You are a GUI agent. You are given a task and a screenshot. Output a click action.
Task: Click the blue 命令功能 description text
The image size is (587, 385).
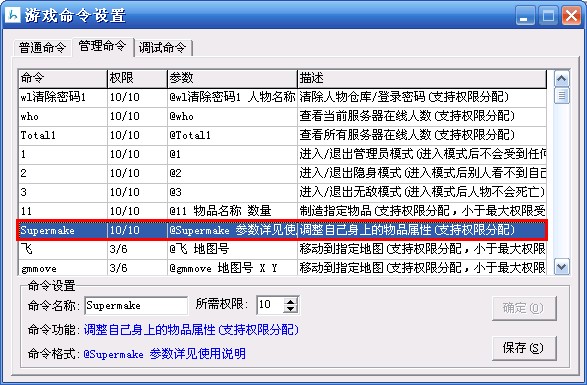coord(191,330)
